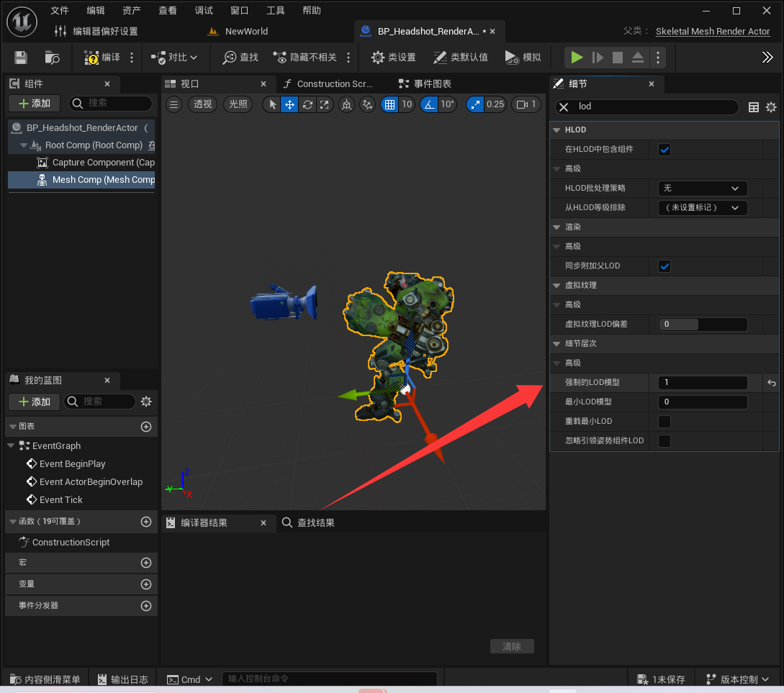
Task: Open the 文件 file menu
Action: [60, 11]
